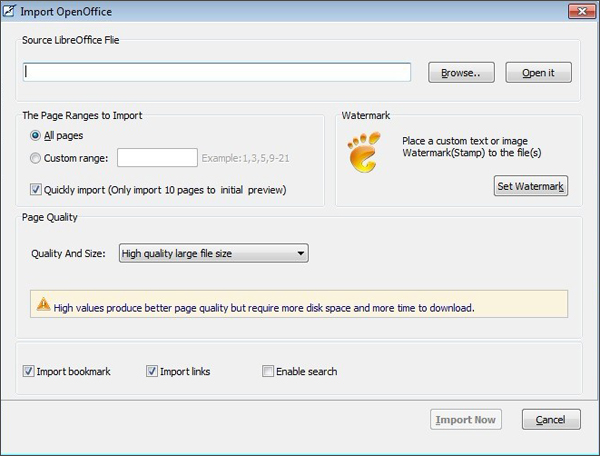
Task: Cancel the import dialog
Action: tap(551, 420)
